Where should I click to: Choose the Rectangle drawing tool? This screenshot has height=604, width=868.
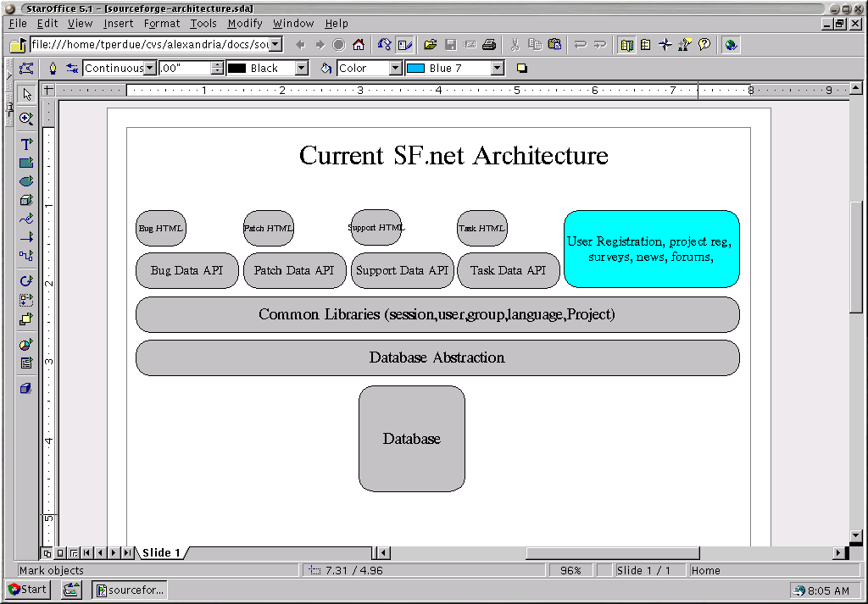(26, 163)
